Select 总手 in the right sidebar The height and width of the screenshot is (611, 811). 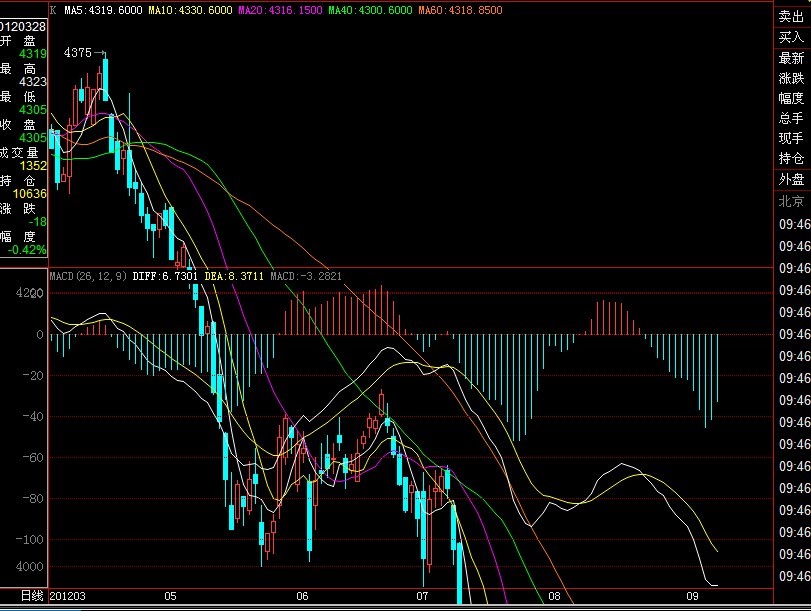click(791, 118)
